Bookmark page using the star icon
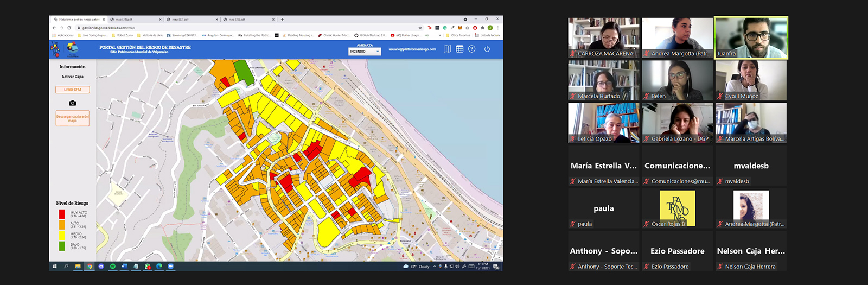The width and height of the screenshot is (868, 285). coord(420,28)
